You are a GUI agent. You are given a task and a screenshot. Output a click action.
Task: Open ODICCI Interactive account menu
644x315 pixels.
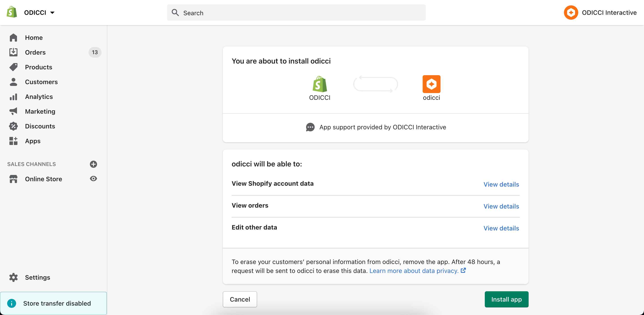tap(600, 13)
